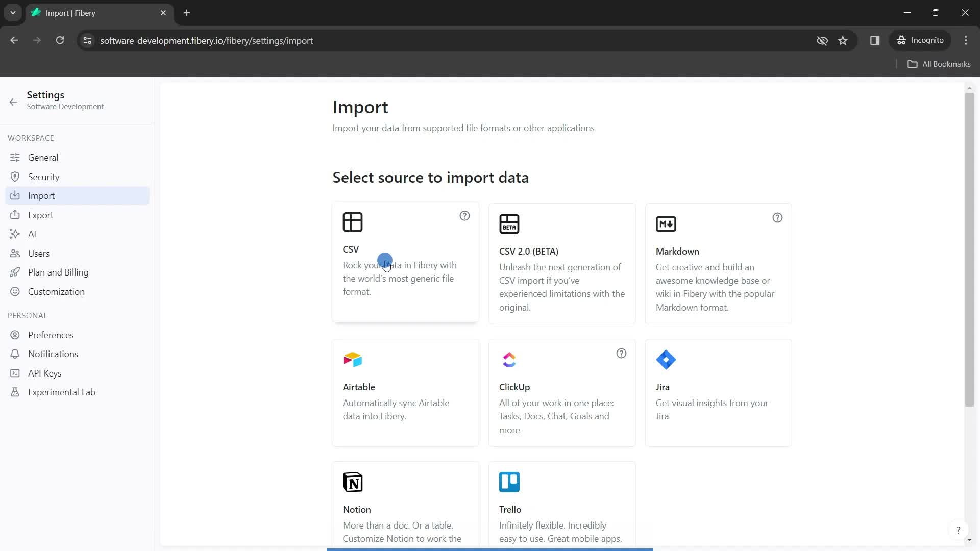Navigate to the Export settings tab
The image size is (980, 551).
point(40,215)
